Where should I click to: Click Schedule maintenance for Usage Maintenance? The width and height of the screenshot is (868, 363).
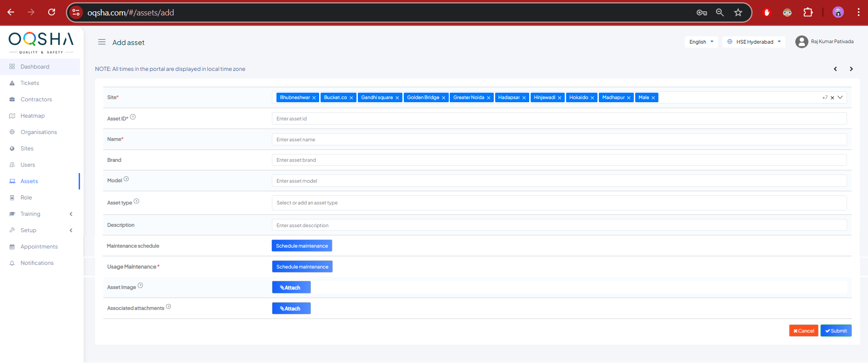point(302,267)
